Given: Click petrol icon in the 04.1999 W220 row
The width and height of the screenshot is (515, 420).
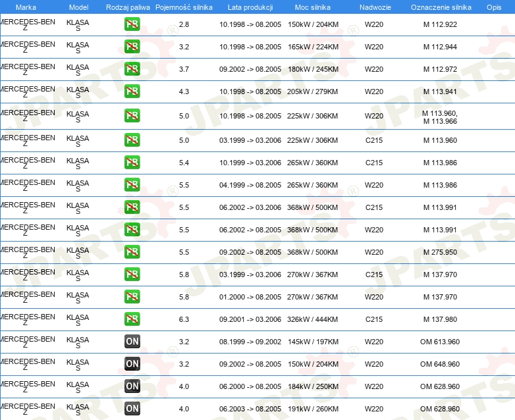Looking at the screenshot, I should (x=132, y=185).
